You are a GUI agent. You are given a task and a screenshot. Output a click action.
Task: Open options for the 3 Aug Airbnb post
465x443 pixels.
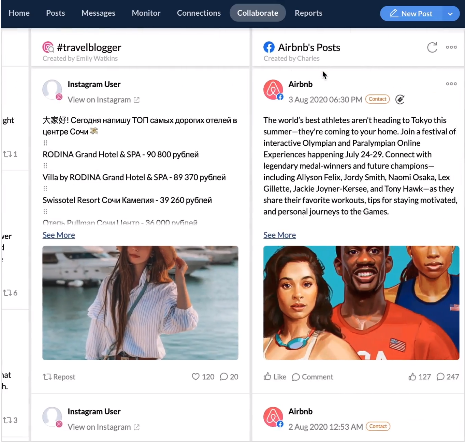click(x=451, y=84)
